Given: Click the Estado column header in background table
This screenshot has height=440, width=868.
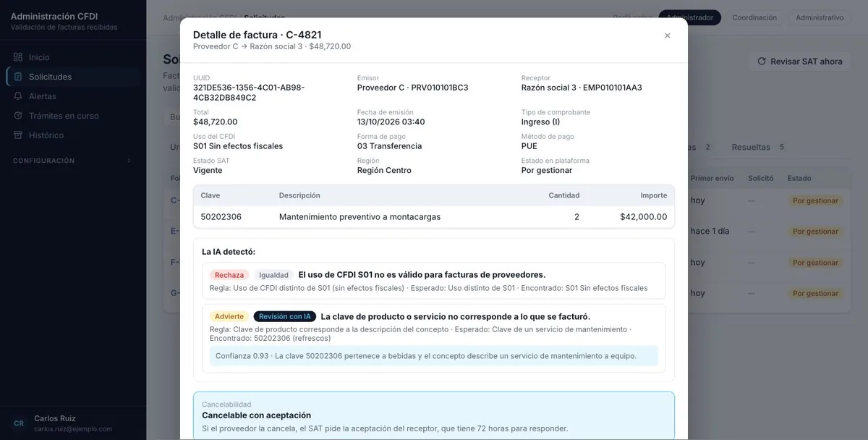Looking at the screenshot, I should point(799,178).
